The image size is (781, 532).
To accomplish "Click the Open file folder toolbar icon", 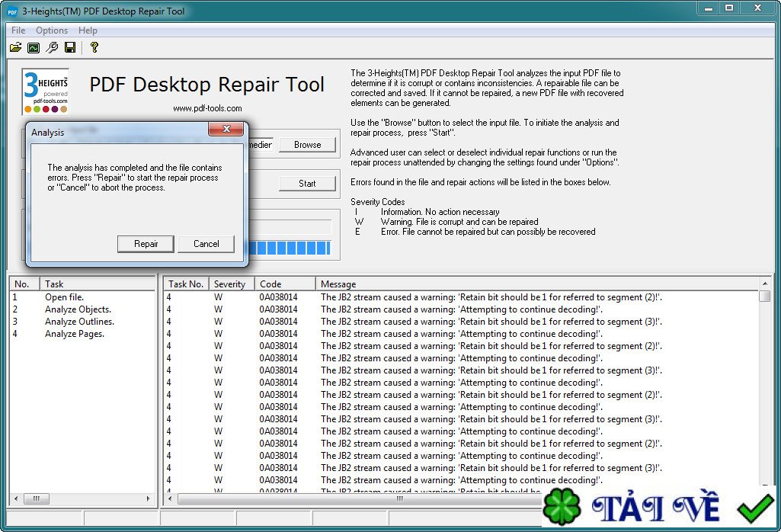I will [x=15, y=48].
